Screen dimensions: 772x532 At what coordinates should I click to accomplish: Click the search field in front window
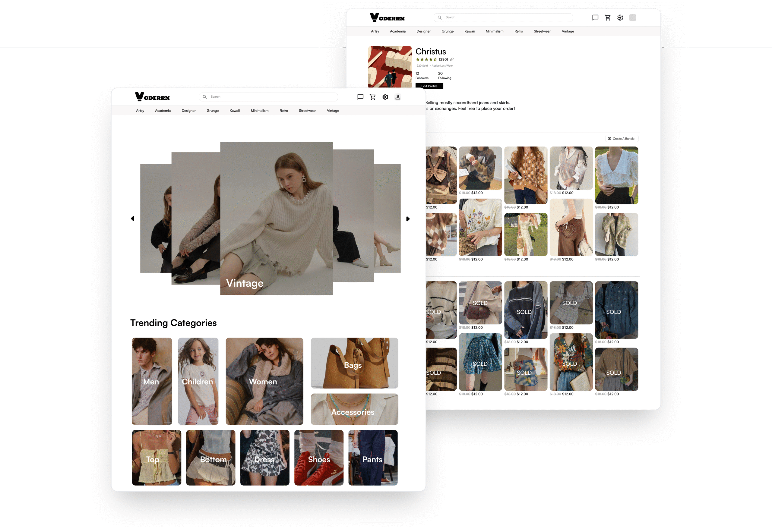tap(268, 97)
